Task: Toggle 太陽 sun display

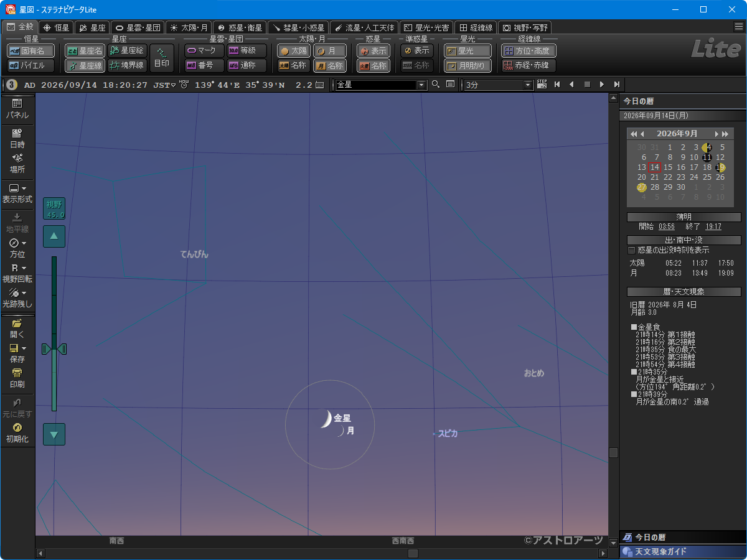Action: [294, 51]
